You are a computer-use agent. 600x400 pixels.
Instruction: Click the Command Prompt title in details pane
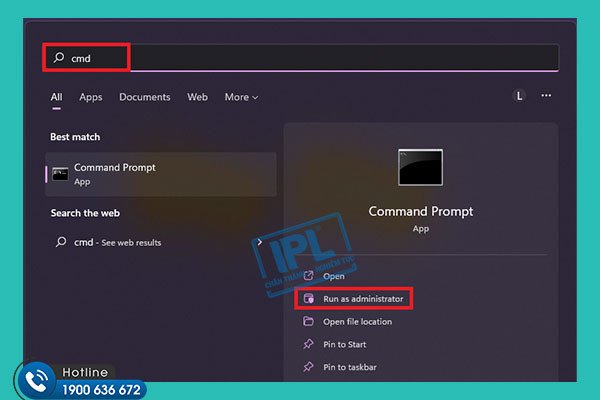pyautogui.click(x=421, y=211)
